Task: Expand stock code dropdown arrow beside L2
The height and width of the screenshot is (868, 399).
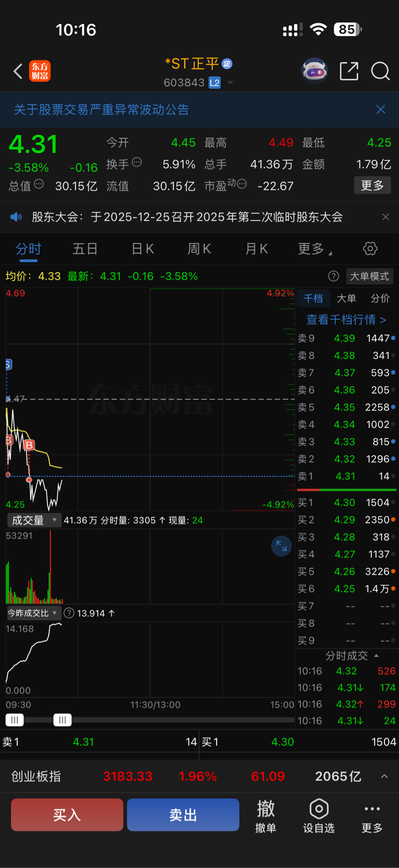Action: [230, 83]
